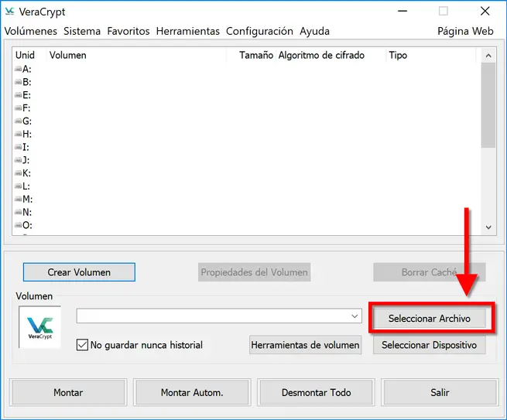The width and height of the screenshot is (507, 420).
Task: Expand the volume path dropdown arrow
Action: (355, 316)
